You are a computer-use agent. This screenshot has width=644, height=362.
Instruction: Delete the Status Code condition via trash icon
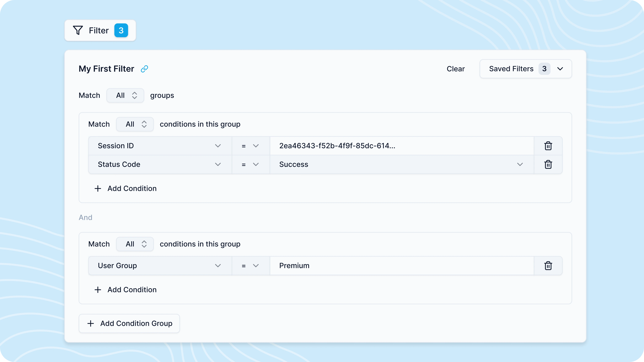point(548,164)
